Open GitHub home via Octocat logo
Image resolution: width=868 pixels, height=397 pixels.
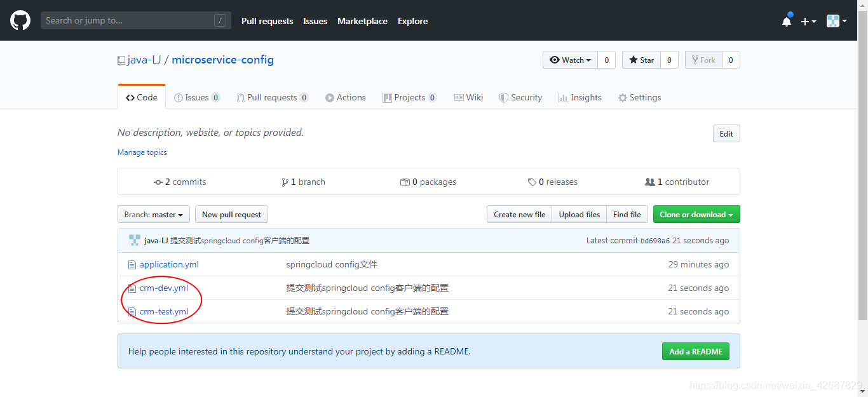click(x=20, y=20)
